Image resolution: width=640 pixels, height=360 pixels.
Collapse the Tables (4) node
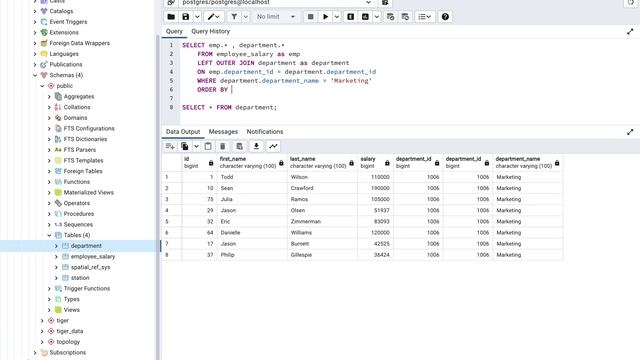tap(49, 235)
